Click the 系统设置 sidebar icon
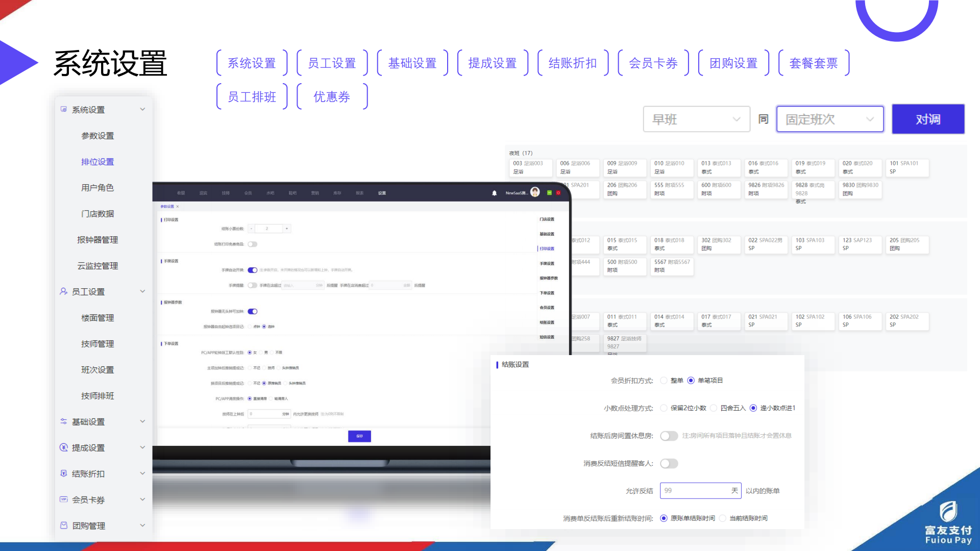 coord(64,109)
